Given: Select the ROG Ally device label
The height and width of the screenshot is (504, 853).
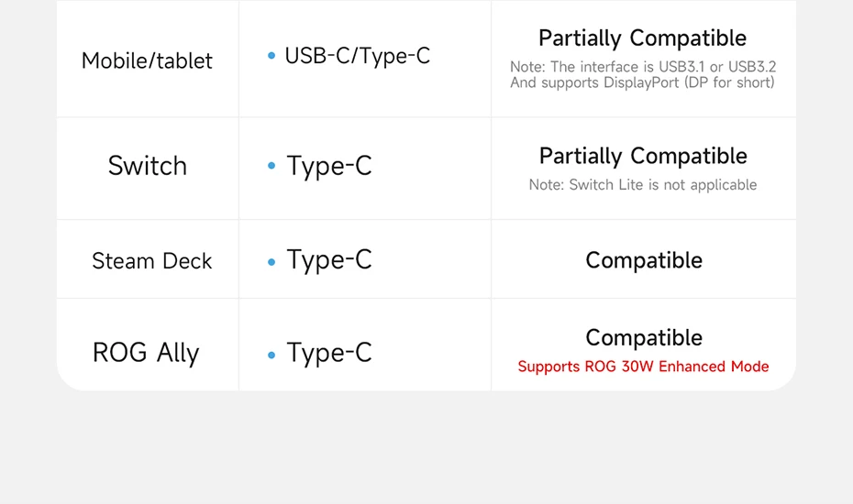Looking at the screenshot, I should coord(146,353).
